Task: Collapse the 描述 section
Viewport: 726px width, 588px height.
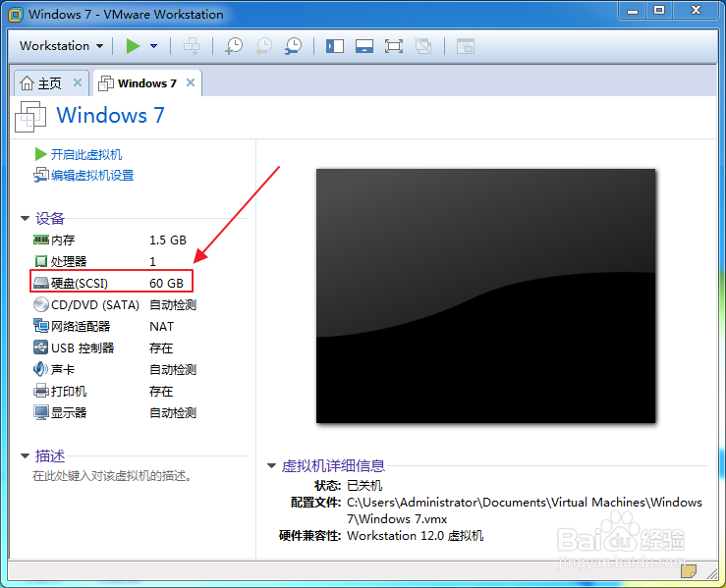Action: coord(25,456)
